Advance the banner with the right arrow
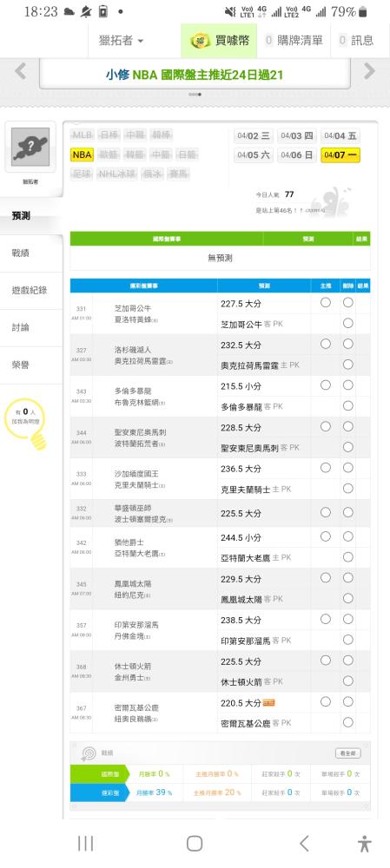 (x=369, y=71)
